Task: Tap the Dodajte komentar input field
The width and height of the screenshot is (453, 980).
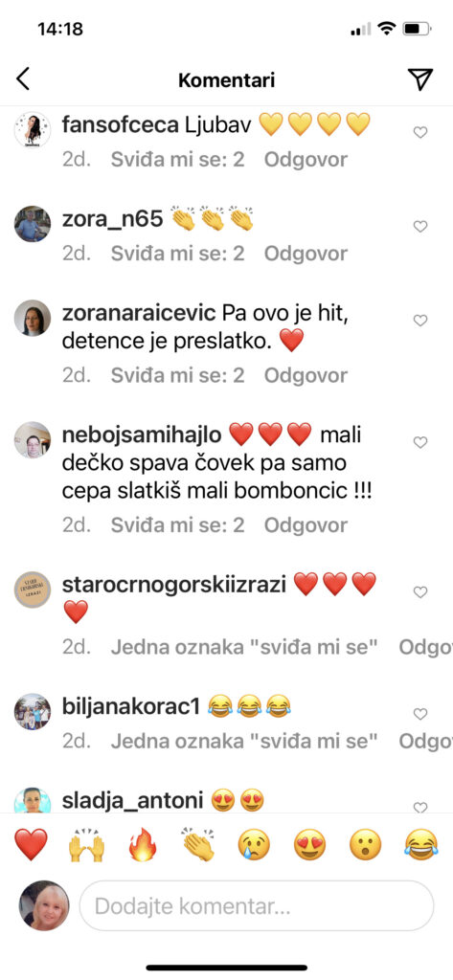Action: [257, 905]
